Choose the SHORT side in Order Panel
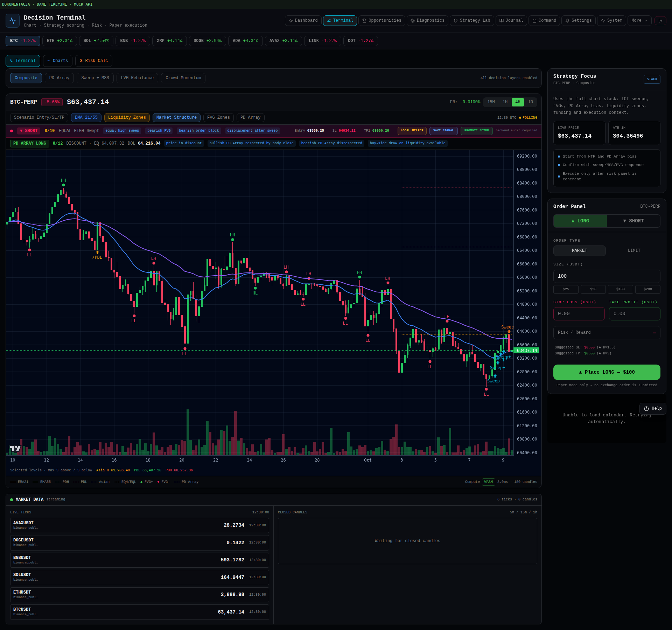 pyautogui.click(x=633, y=221)
